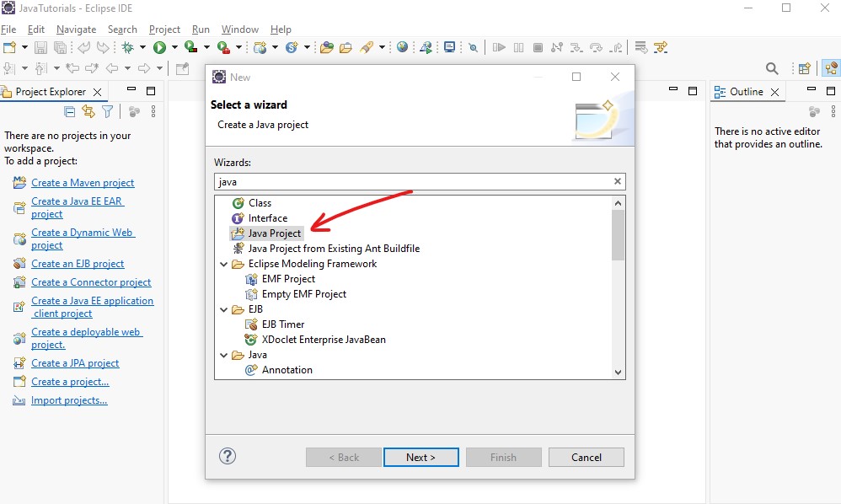Viewport: 841px width, 504px height.
Task: Click the Next Annotation icon
Action: (8, 68)
